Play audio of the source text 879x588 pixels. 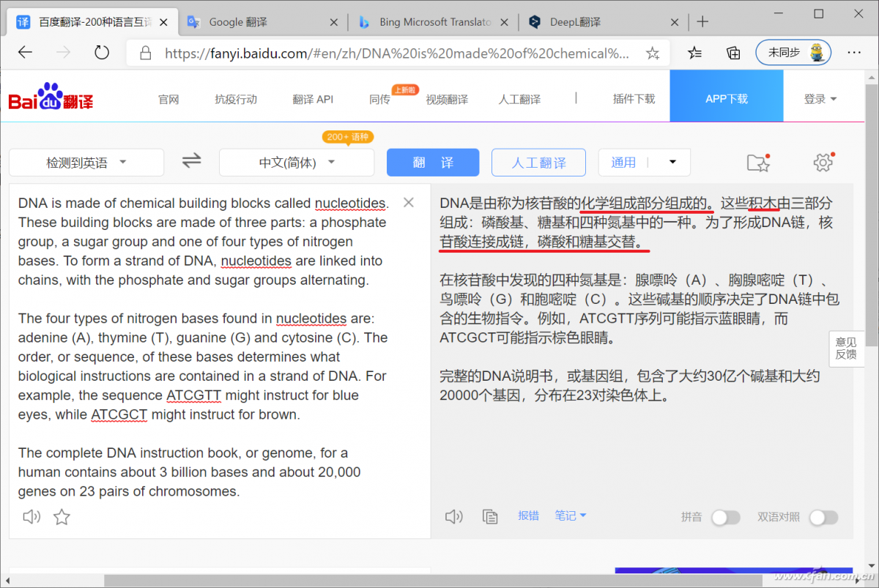point(31,517)
